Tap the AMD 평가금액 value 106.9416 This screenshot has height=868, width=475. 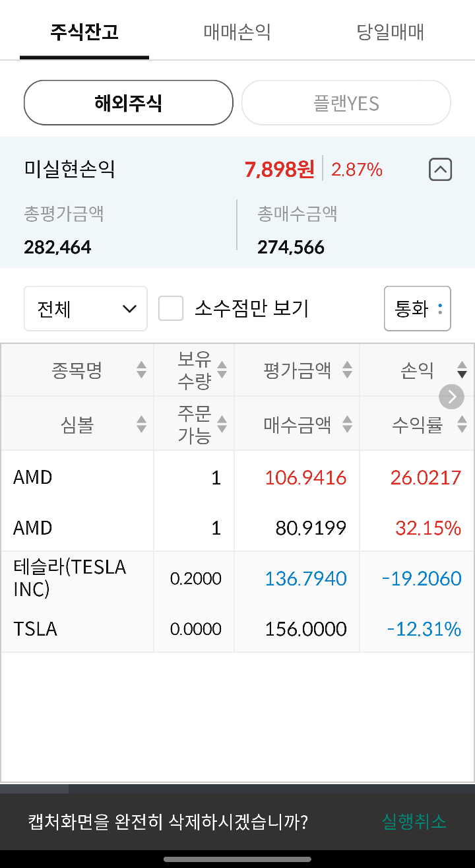[x=305, y=477]
